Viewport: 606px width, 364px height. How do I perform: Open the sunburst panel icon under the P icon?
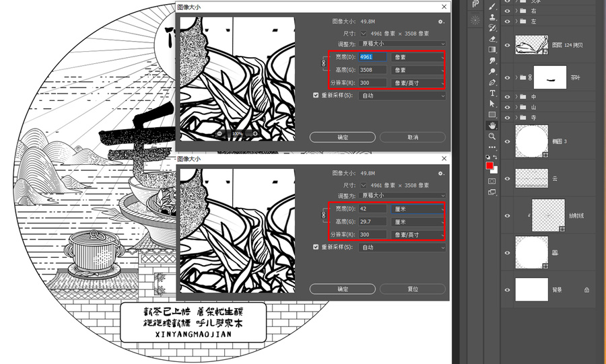click(475, 20)
